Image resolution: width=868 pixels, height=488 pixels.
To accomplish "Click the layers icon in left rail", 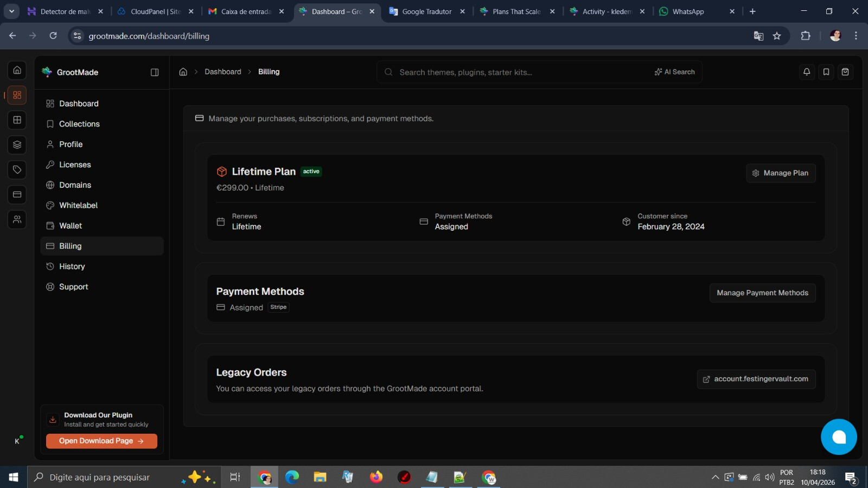I will coord(17,144).
